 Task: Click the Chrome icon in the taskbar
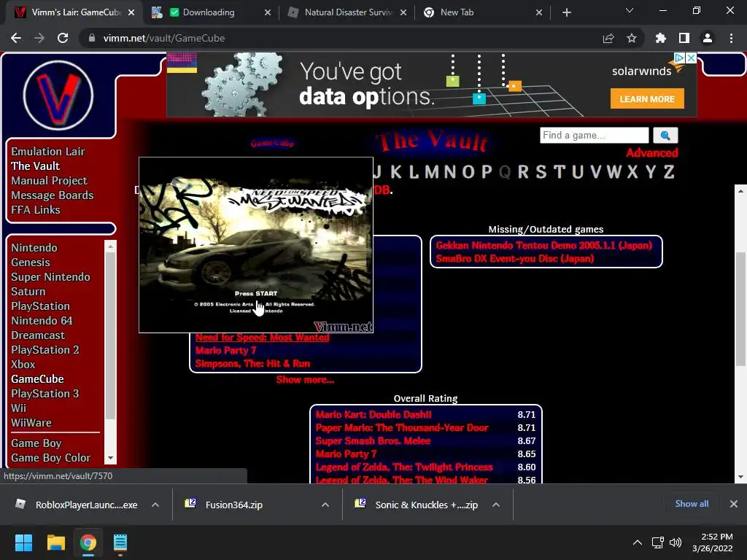coord(88,542)
